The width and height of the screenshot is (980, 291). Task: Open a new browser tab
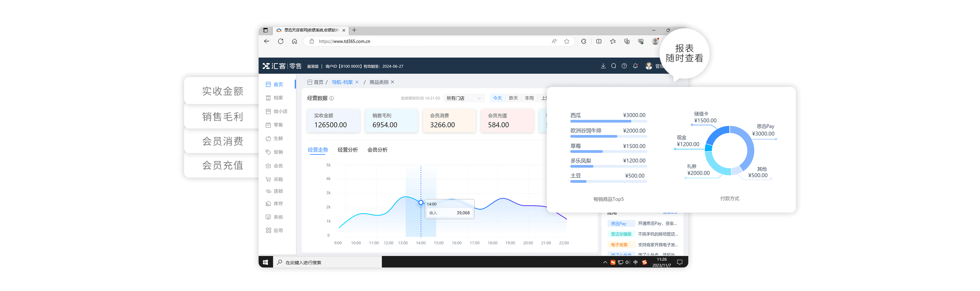(354, 30)
